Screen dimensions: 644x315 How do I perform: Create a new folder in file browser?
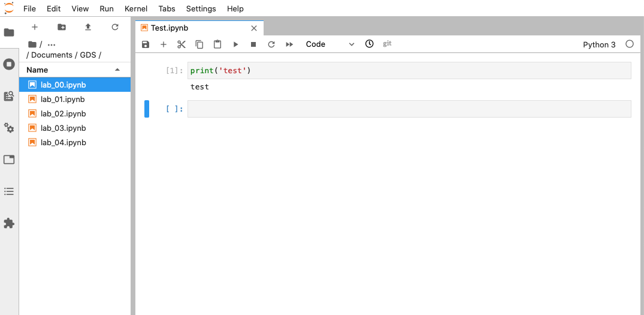coord(62,27)
